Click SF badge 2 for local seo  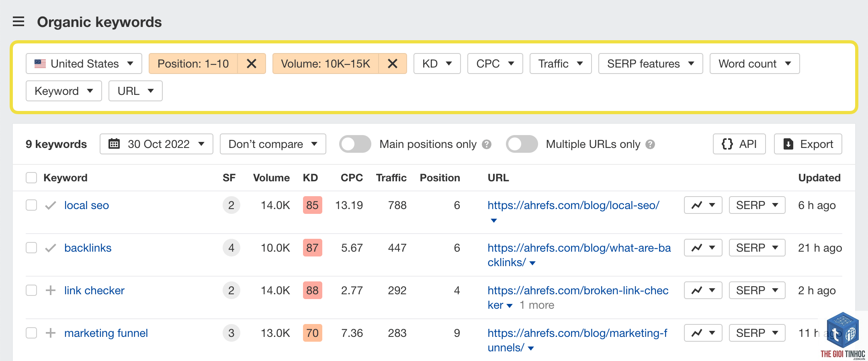point(231,205)
